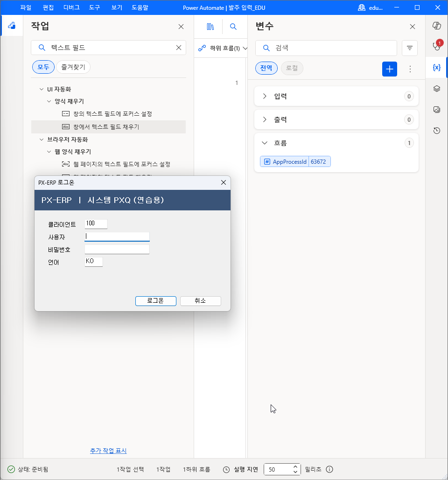Select 창의 텍스트 필드에 포커스 설정 action
The image size is (448, 480).
pyautogui.click(x=108, y=114)
